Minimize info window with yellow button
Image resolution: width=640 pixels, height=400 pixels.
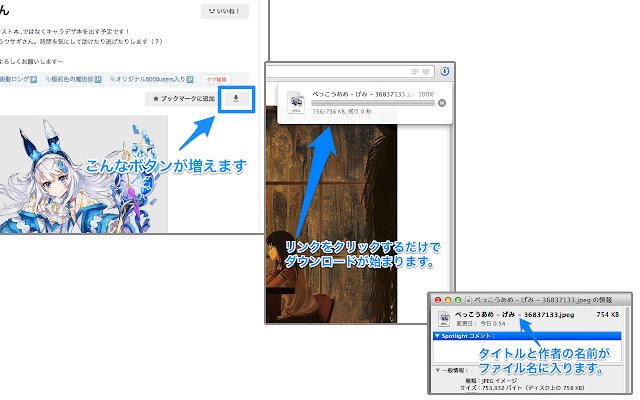tap(448, 300)
